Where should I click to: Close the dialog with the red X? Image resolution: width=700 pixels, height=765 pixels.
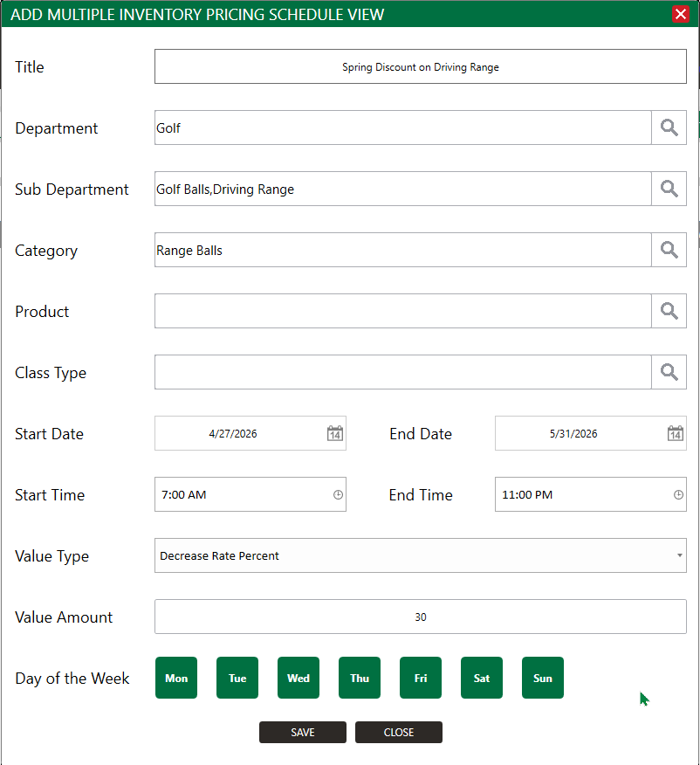click(680, 14)
